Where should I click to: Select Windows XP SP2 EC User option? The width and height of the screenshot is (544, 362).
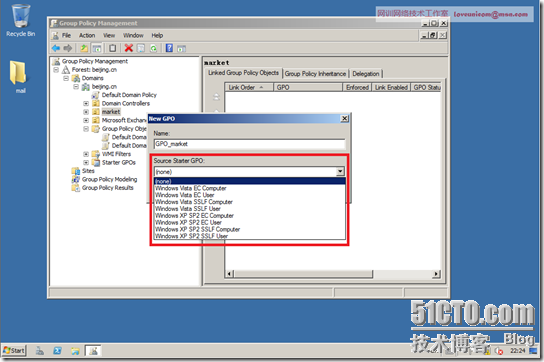coord(249,222)
